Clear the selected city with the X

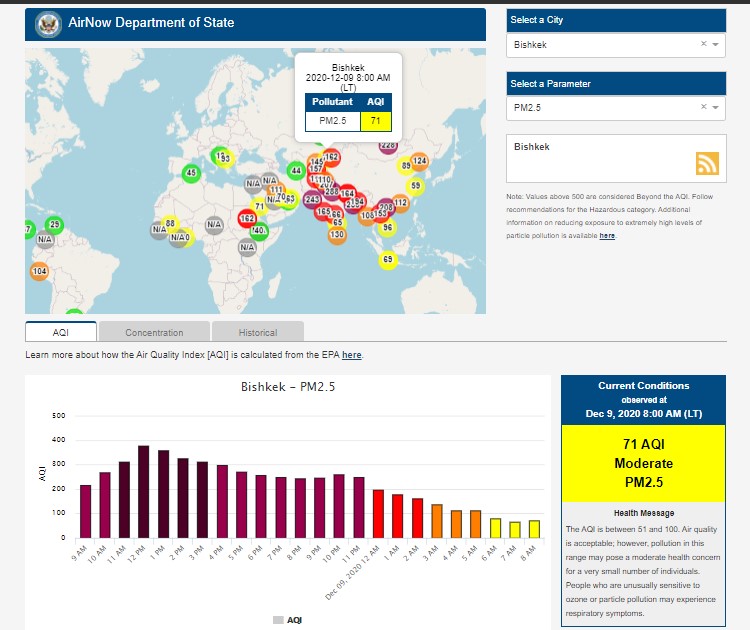coord(703,44)
